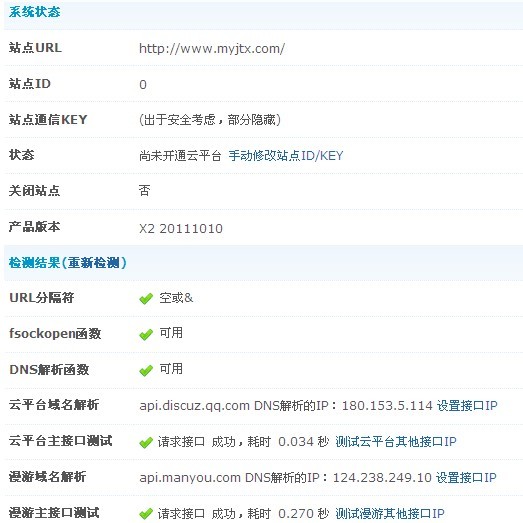Click the 系统状态 section header
523x523 pixels.
(34, 12)
